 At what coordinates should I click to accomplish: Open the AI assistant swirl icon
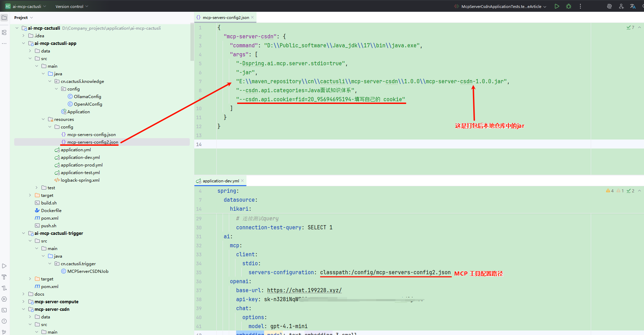point(609,6)
